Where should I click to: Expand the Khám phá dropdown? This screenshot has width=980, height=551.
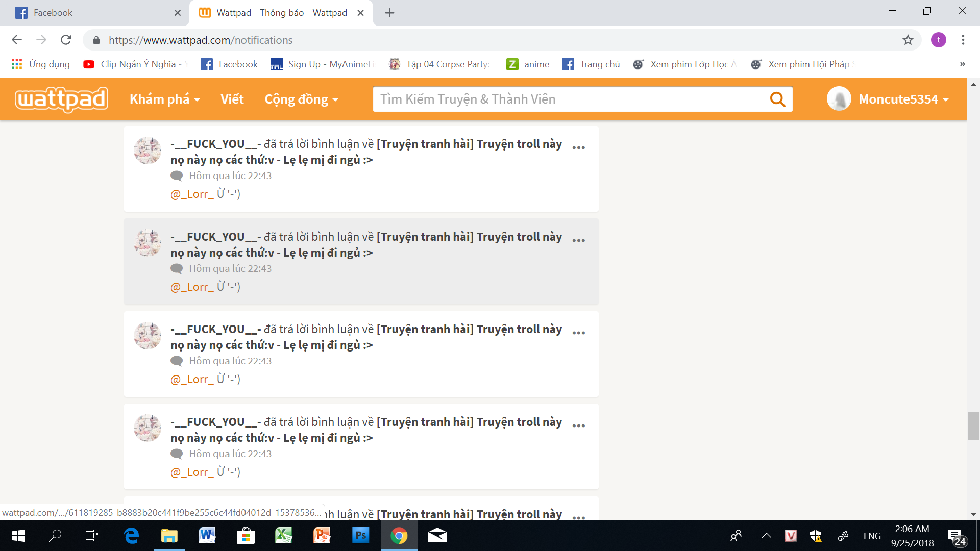point(164,99)
